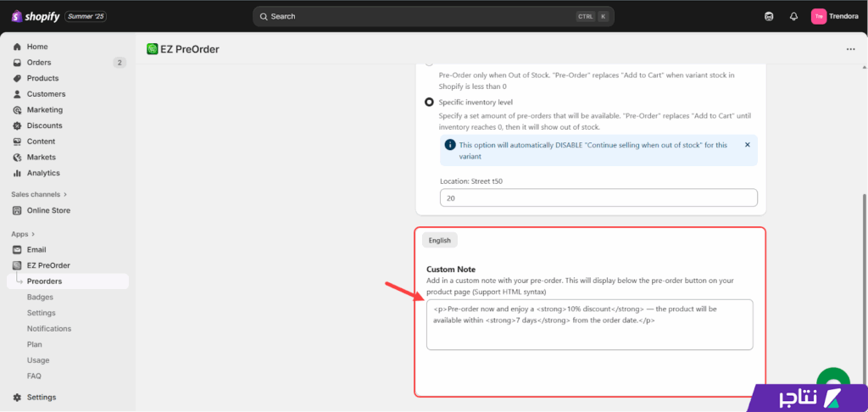This screenshot has height=412, width=868.
Task: Click the Products tag icon
Action: [x=17, y=78]
